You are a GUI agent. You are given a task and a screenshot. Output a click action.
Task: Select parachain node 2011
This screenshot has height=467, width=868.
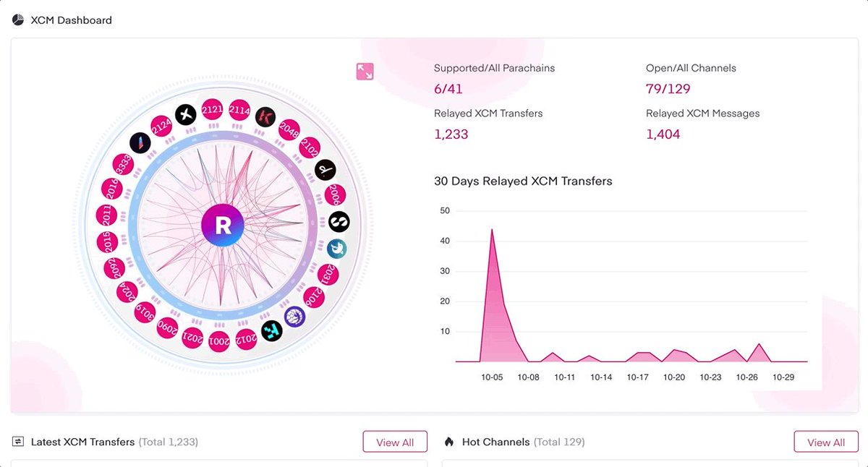106,216
